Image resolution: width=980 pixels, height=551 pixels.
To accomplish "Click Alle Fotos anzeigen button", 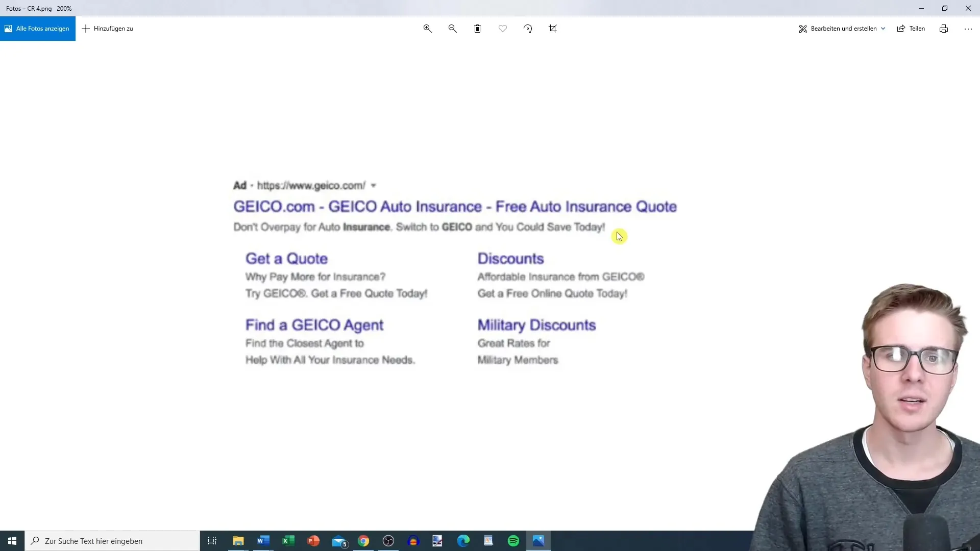I will 37,29.
